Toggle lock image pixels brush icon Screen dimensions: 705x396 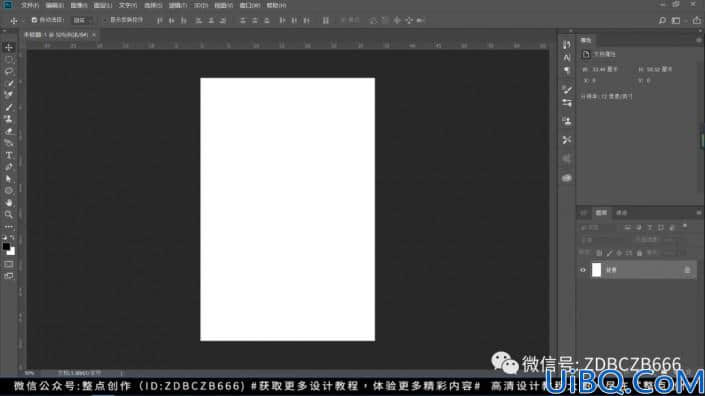[x=609, y=254]
